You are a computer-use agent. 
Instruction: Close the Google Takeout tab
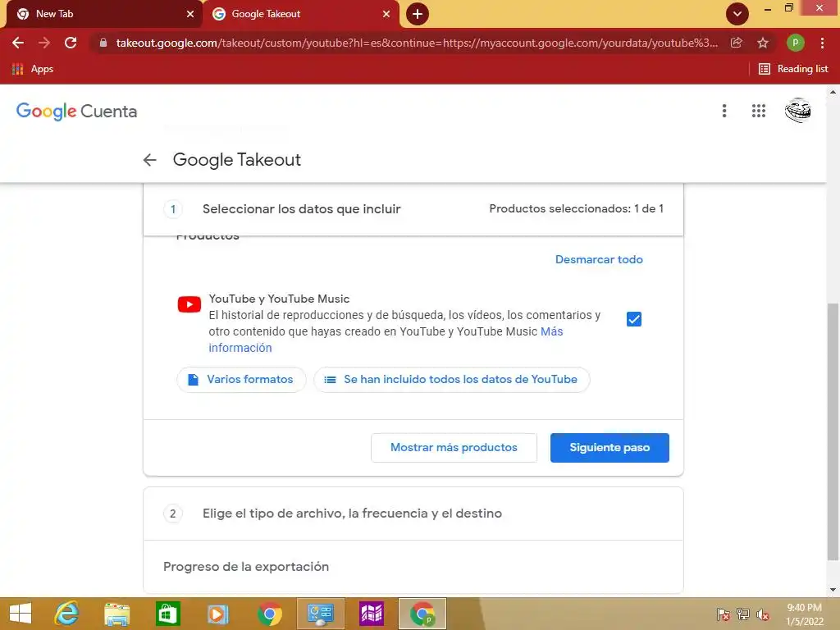coord(386,15)
